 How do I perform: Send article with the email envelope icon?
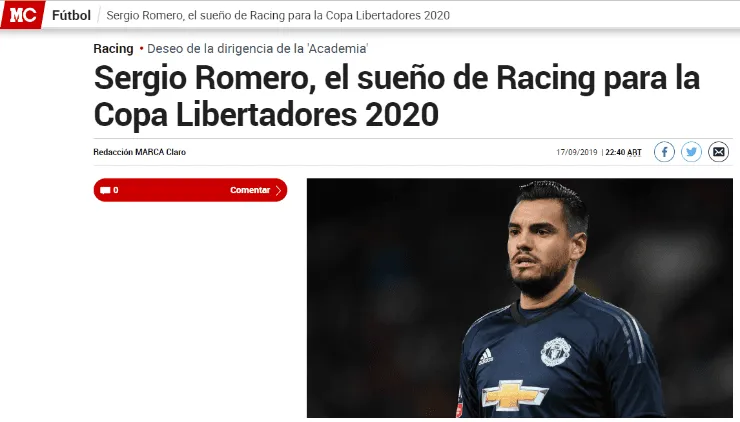tap(718, 152)
